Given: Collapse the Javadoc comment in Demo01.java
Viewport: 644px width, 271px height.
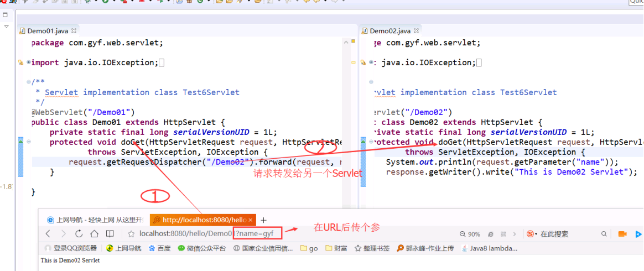Looking at the screenshot, I should pyautogui.click(x=28, y=82).
